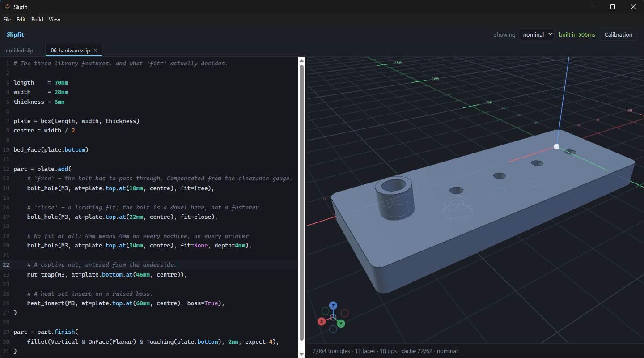Click the 'expect=4' fillet code line
The width and height of the screenshot is (644, 358).
[x=152, y=341]
